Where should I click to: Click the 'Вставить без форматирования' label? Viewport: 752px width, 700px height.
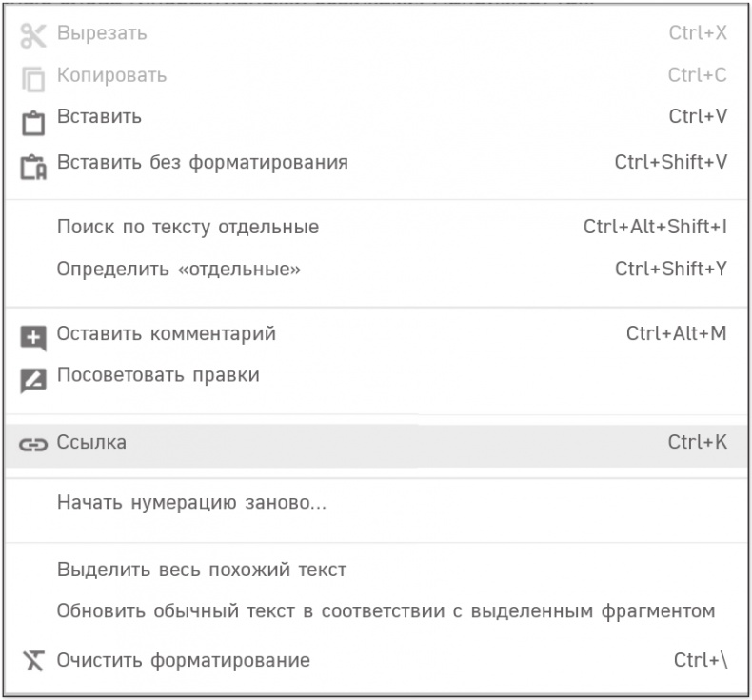point(202,162)
